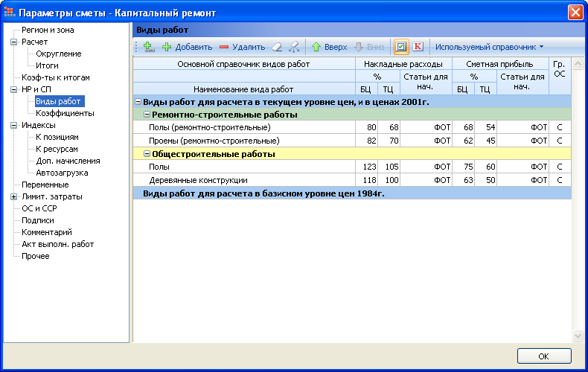Viewport: 588px width, 372px height.
Task: Click the Наименование вида работ column header
Action: click(x=243, y=89)
